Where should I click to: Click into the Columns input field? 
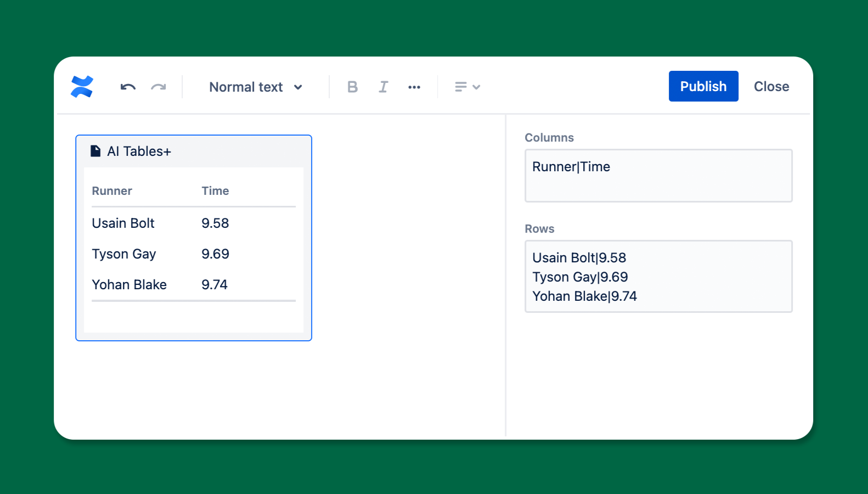tap(658, 176)
